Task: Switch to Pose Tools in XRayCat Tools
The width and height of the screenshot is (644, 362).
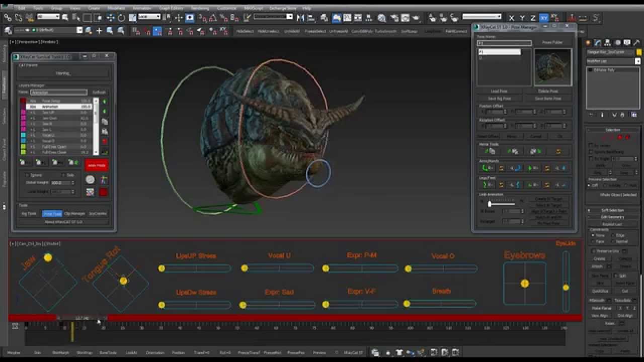Action: pos(52,214)
